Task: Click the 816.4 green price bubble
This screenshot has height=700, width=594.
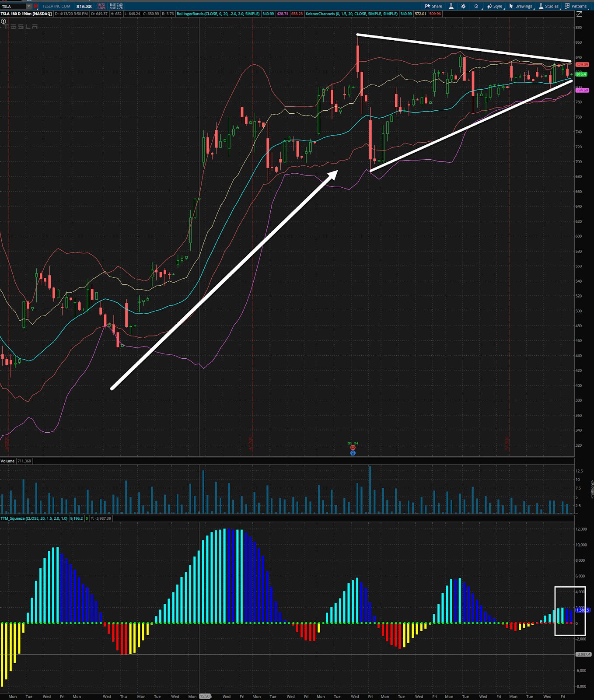Action: click(x=581, y=74)
